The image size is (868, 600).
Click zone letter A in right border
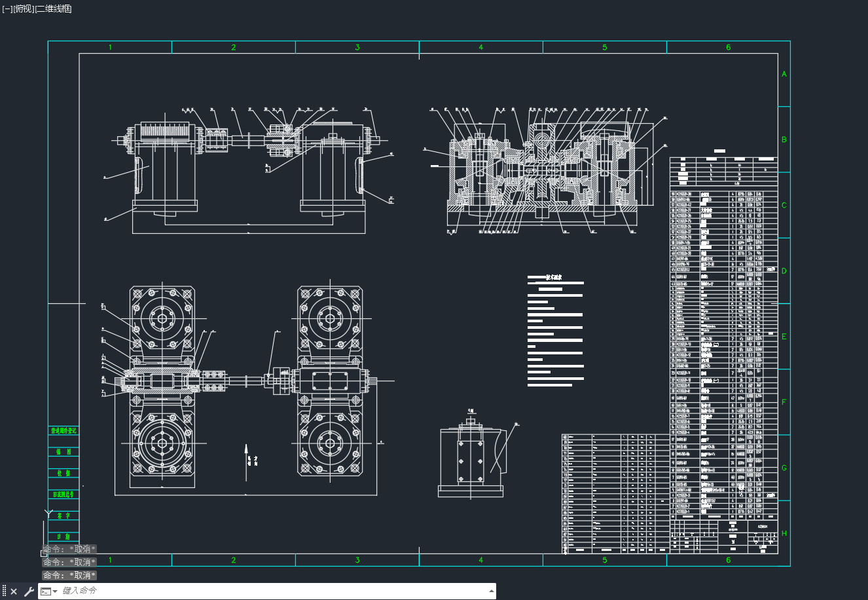click(784, 74)
